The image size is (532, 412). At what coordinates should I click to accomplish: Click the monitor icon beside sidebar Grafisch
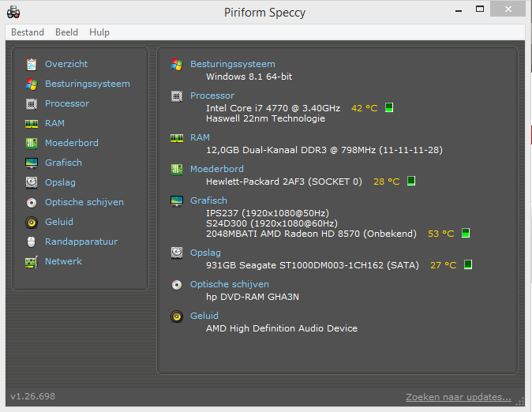tap(32, 163)
